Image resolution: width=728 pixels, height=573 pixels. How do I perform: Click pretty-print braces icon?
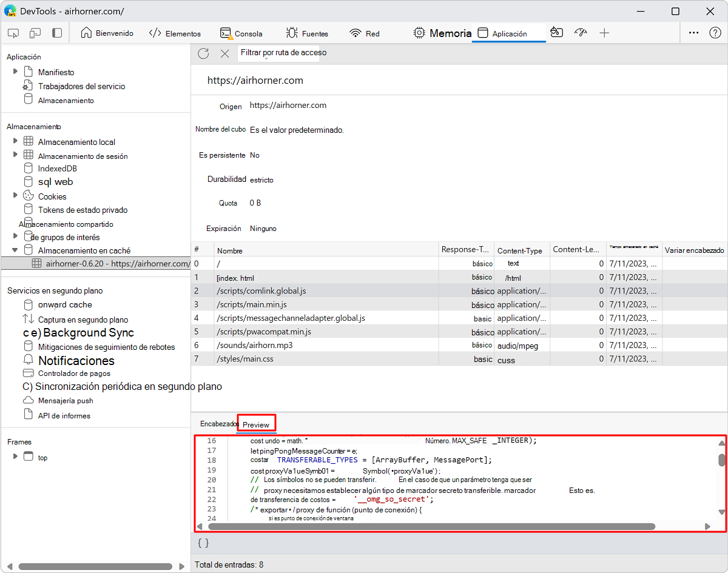pyautogui.click(x=203, y=543)
